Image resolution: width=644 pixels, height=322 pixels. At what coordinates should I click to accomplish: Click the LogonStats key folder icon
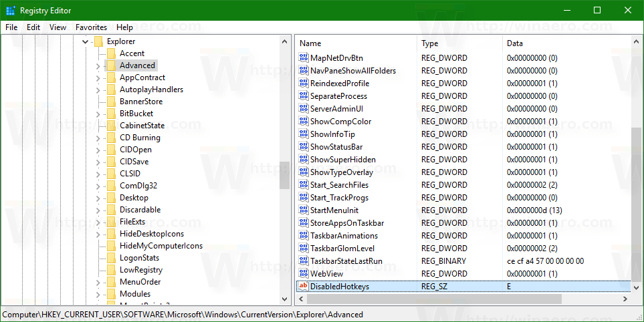111,258
